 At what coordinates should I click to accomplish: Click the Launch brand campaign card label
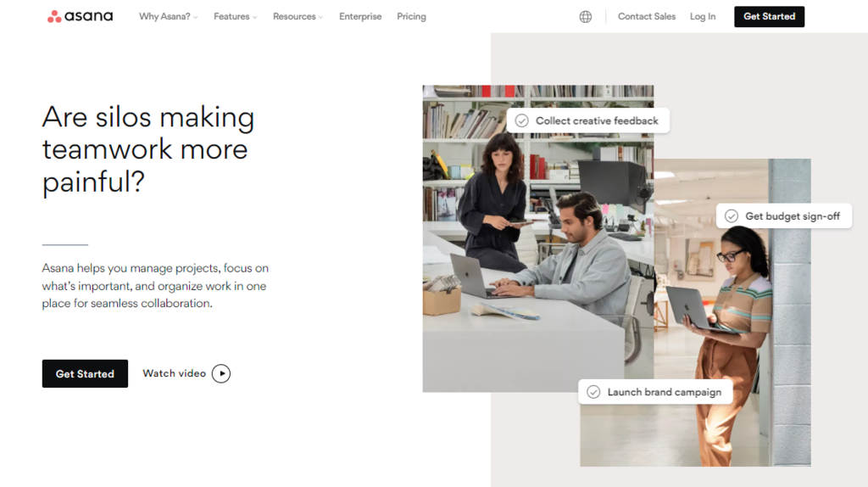(665, 392)
